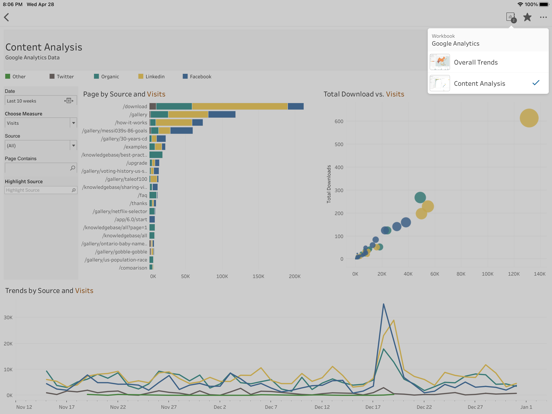Select the /knowledgebase/all page label

click(x=125, y=236)
